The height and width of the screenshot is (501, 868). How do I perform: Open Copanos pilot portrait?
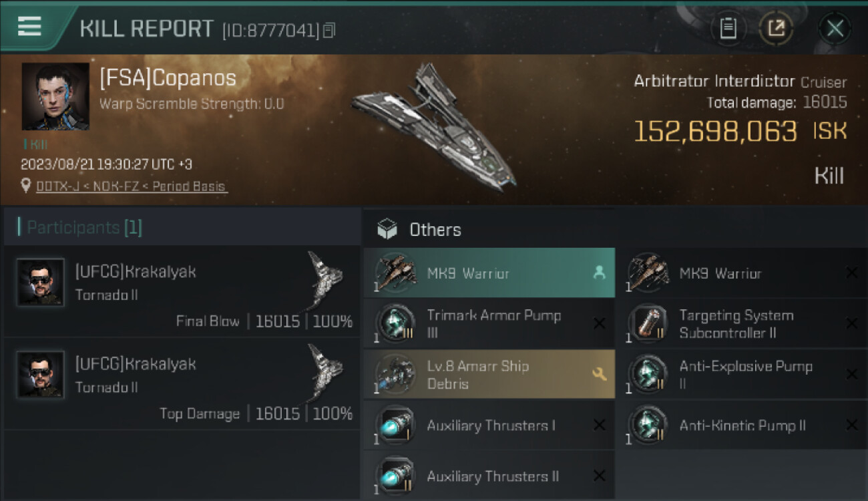pos(55,96)
